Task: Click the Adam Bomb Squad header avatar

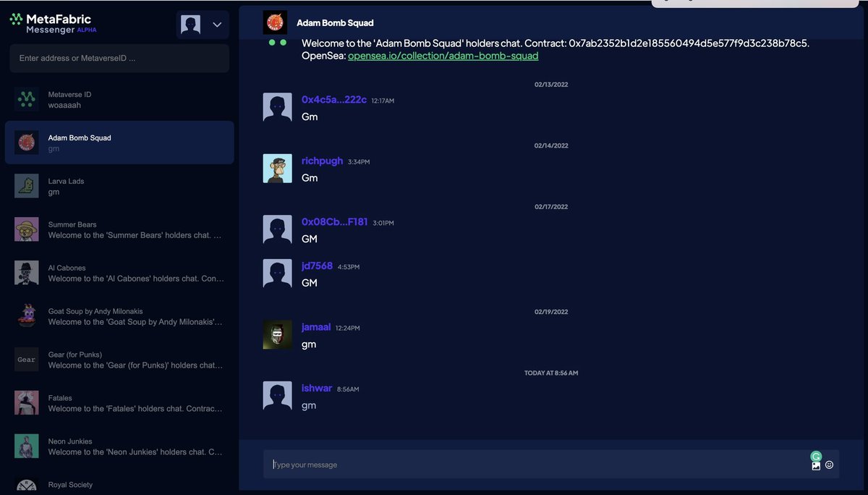Action: pos(275,22)
